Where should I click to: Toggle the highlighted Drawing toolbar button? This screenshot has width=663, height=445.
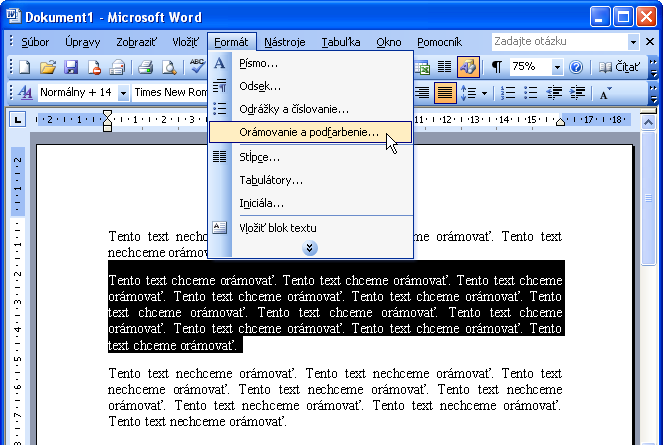[468, 67]
